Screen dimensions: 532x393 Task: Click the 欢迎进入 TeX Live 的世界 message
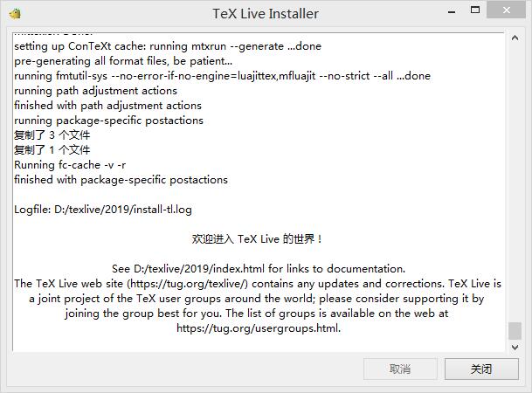pos(257,239)
